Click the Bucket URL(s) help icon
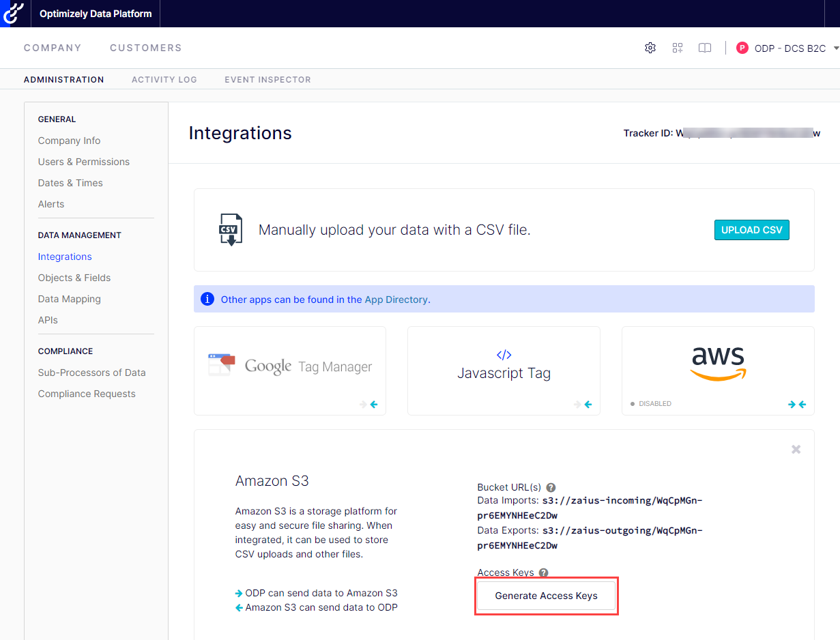The image size is (840, 640). coord(551,488)
